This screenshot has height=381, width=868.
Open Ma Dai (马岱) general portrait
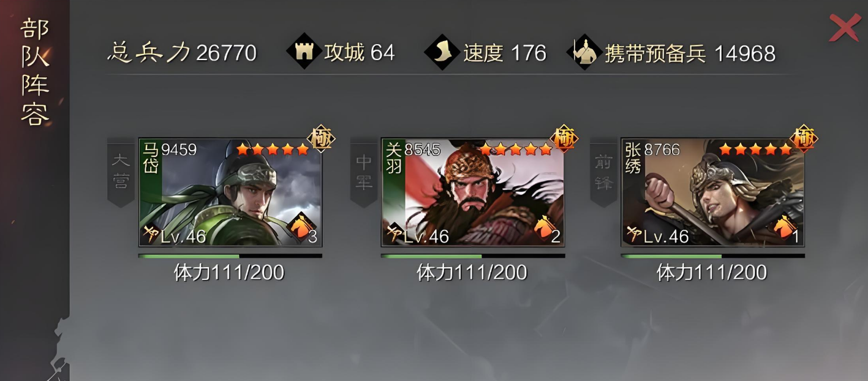tap(230, 192)
